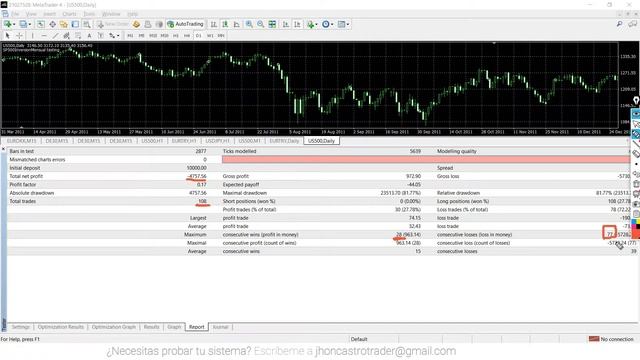Open the Market Watch window icon
Image resolution: width=640 pixels, height=360 pixels.
tap(41, 24)
